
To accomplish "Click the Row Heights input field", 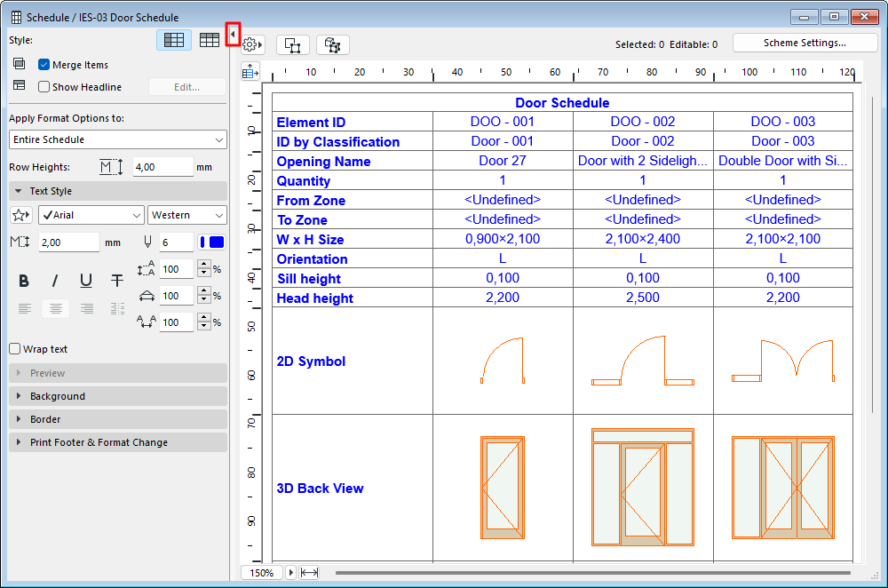I will click(162, 167).
